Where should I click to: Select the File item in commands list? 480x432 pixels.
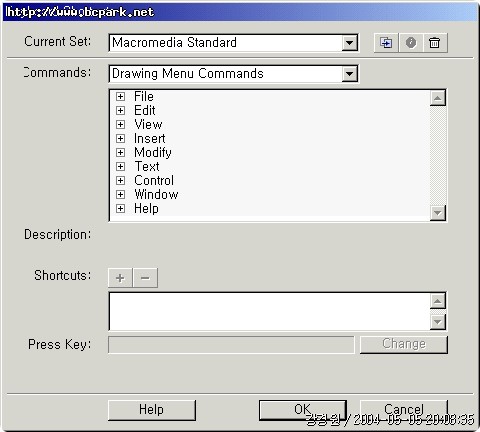144,97
